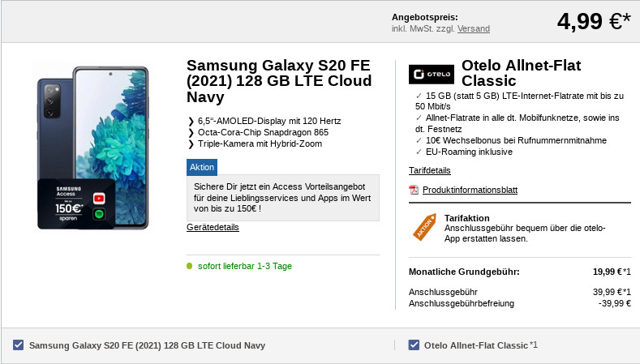Open the Produktinformationsblatt link
This screenshot has height=364, width=640.
pyautogui.click(x=470, y=190)
